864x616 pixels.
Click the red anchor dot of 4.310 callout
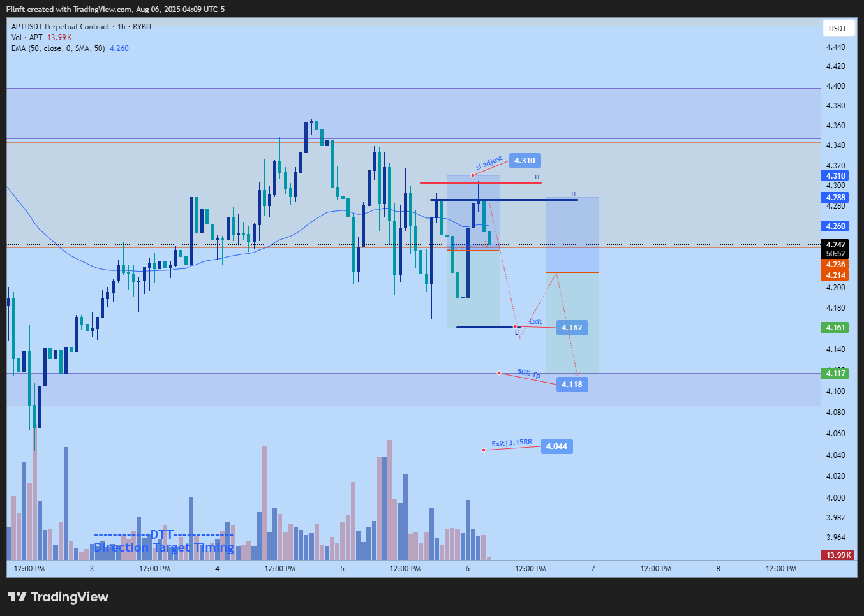click(x=473, y=175)
